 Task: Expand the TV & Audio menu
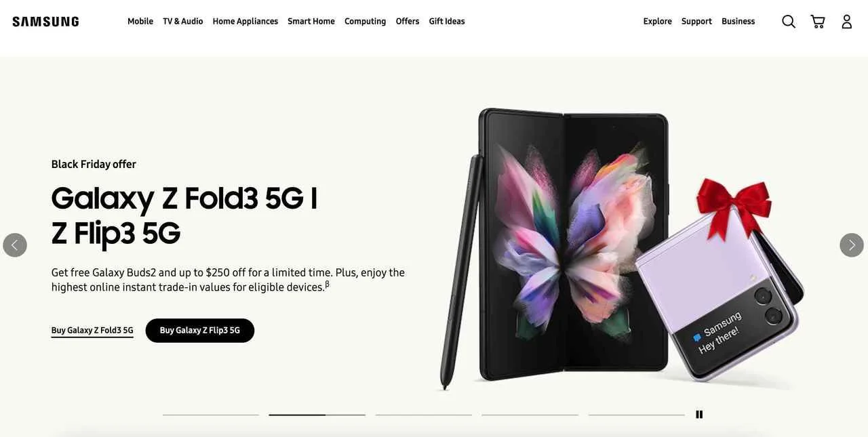tap(183, 21)
